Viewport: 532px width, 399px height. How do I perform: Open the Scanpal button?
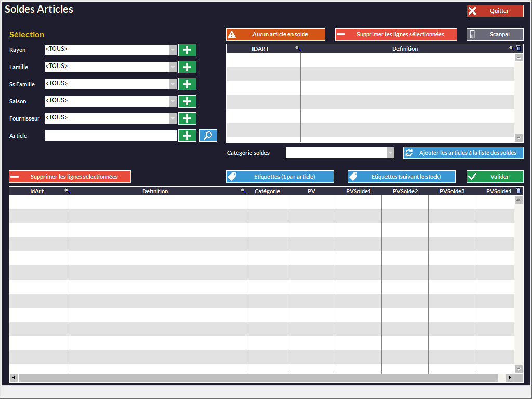pyautogui.click(x=495, y=34)
